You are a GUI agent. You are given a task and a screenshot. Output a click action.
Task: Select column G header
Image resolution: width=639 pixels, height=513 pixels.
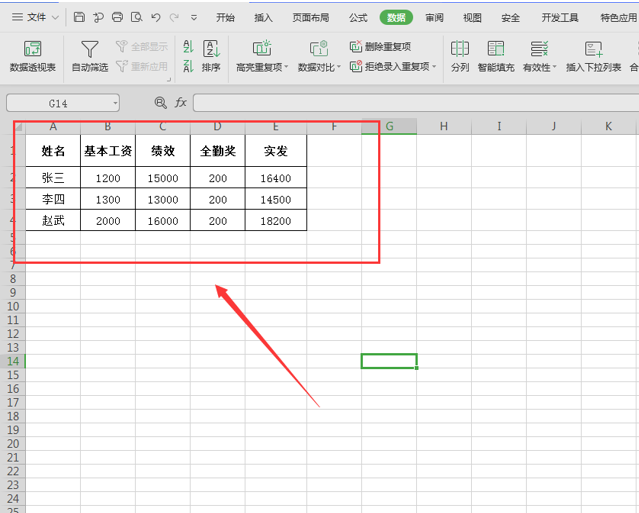coord(389,126)
